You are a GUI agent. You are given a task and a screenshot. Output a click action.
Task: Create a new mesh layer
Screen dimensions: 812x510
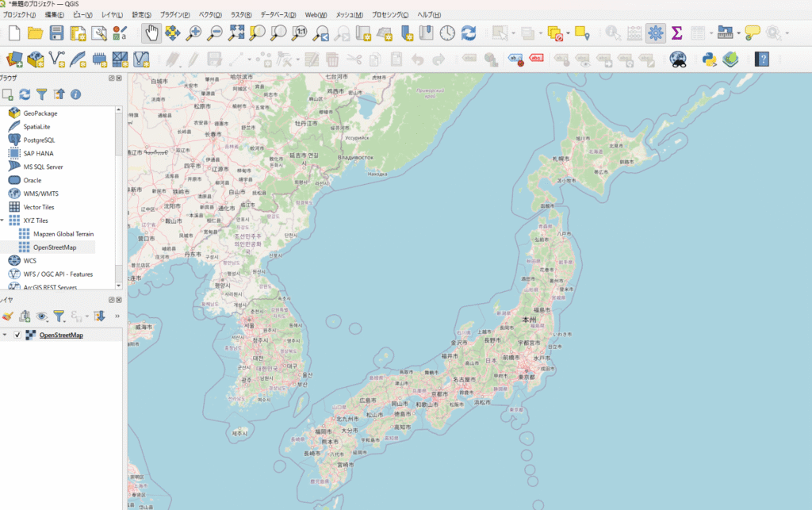121,59
